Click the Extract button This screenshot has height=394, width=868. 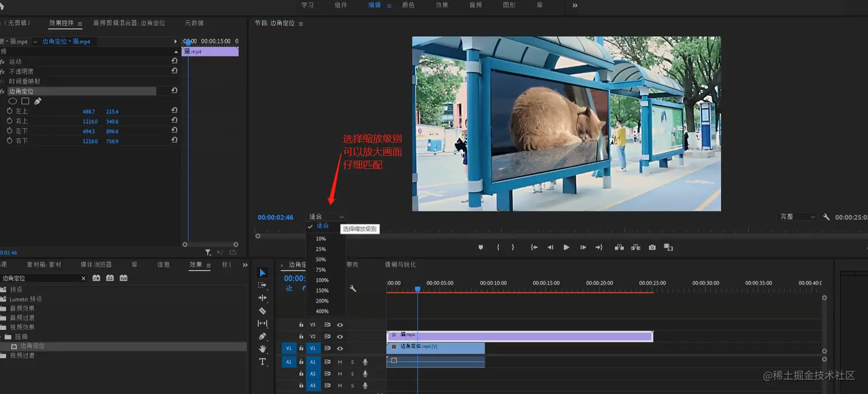[x=635, y=247]
